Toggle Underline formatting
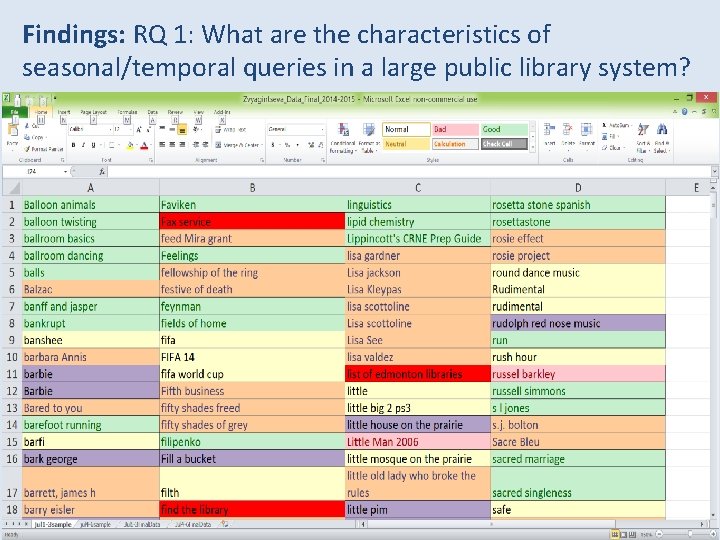 (x=93, y=145)
